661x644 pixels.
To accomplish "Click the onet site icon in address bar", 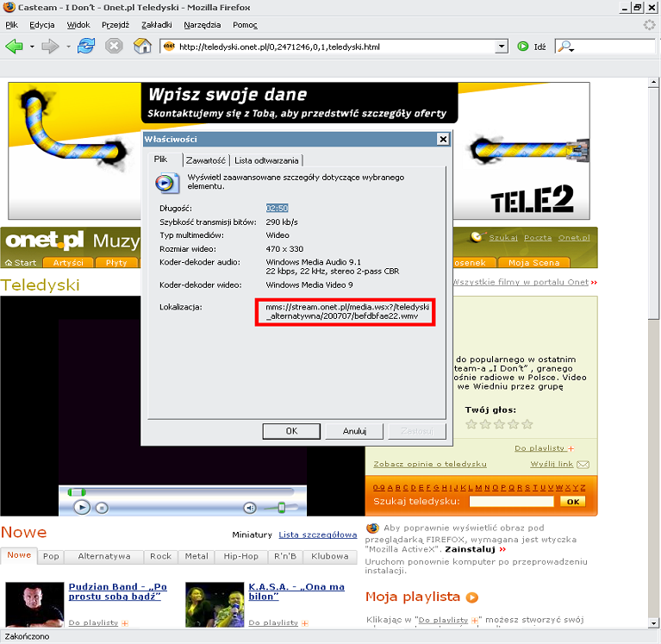I will click(x=169, y=47).
